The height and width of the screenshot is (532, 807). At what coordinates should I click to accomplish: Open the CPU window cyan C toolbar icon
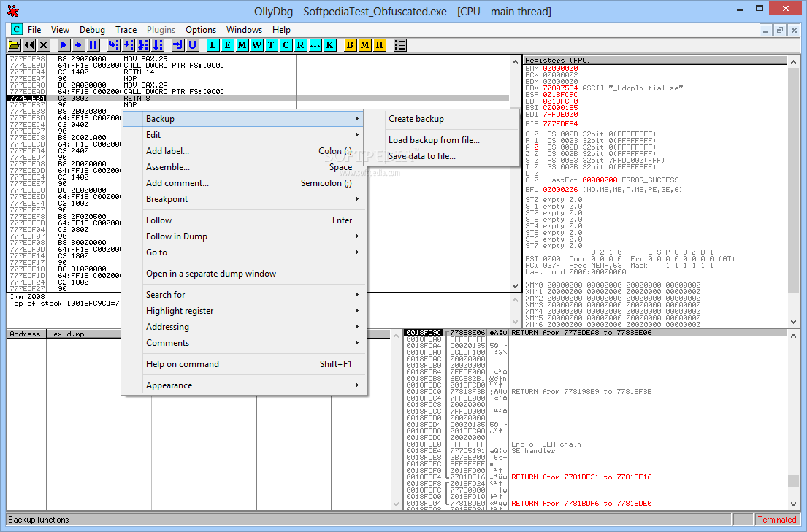tap(286, 45)
